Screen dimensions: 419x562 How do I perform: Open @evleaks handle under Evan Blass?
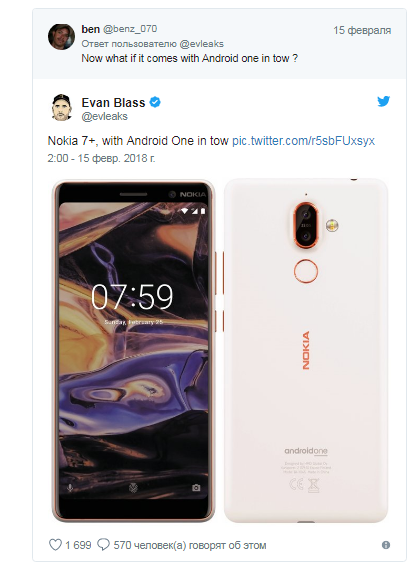[104, 116]
